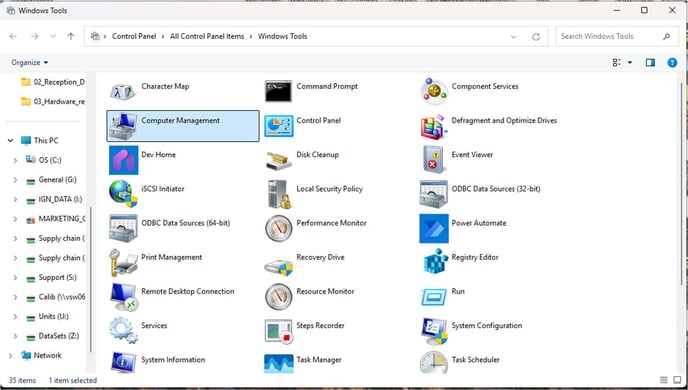Change view with the view layout button

616,63
